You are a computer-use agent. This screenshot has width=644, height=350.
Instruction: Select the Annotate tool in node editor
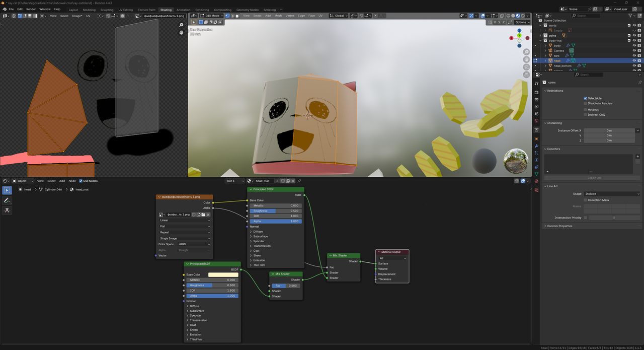click(7, 200)
